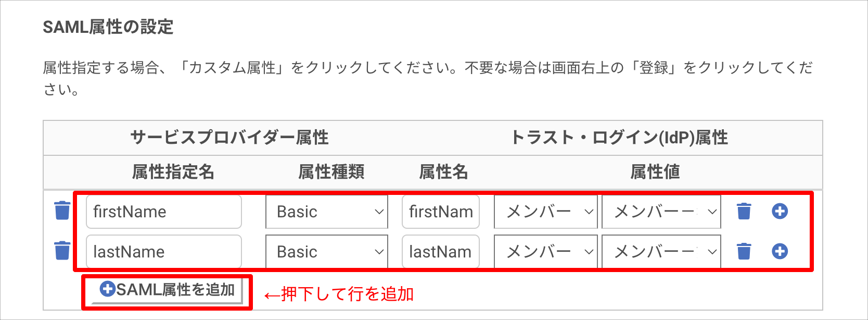The width and height of the screenshot is (868, 320).
Task: Click right trash icon in firstName row
Action: point(744,211)
